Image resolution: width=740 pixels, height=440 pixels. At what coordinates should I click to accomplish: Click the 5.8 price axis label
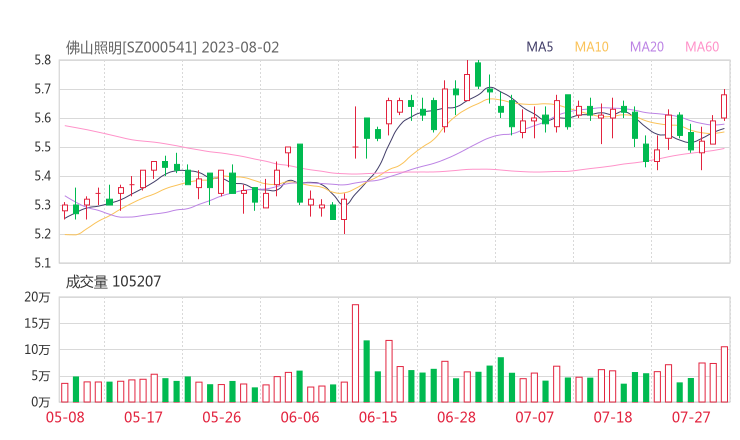click(42, 60)
